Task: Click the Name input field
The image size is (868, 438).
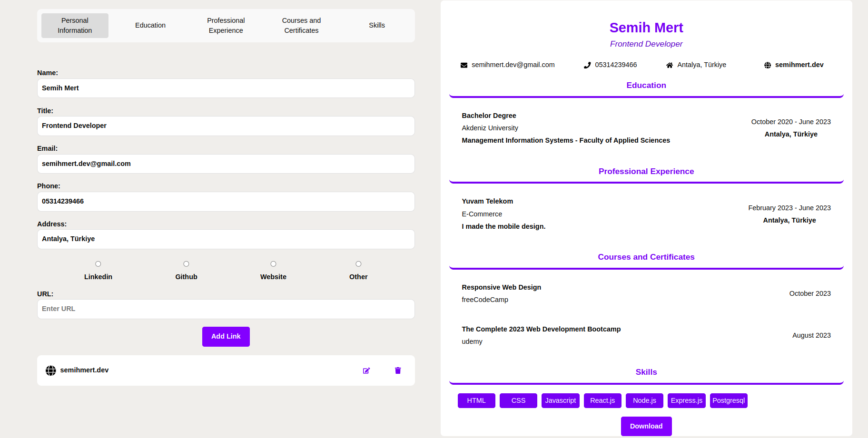Action: [226, 88]
